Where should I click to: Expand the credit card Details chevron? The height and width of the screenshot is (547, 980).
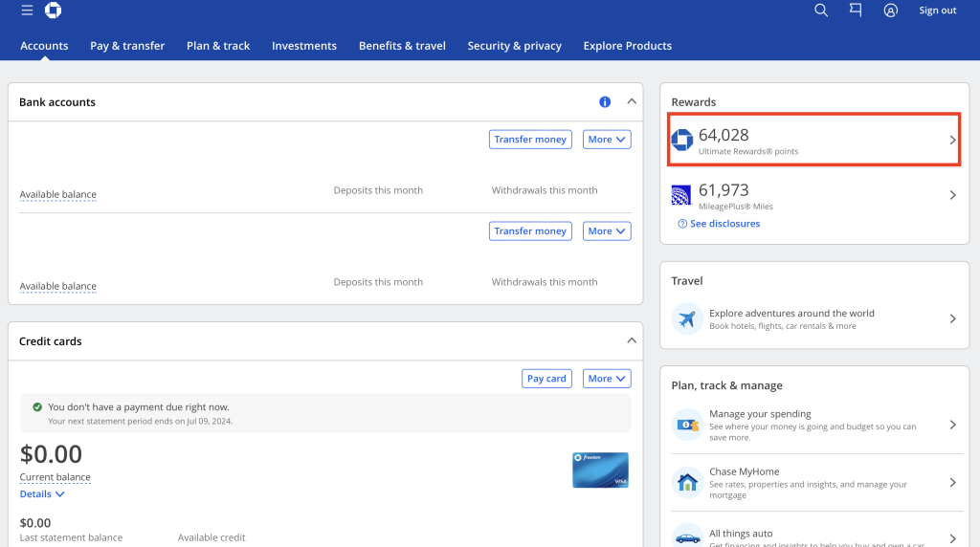pyautogui.click(x=60, y=493)
